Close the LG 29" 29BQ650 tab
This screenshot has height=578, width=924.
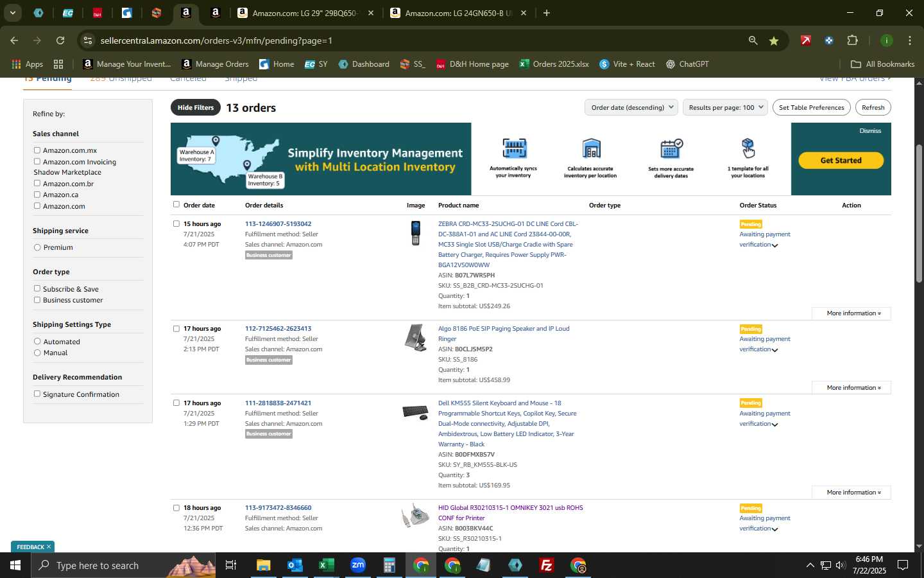tap(370, 13)
